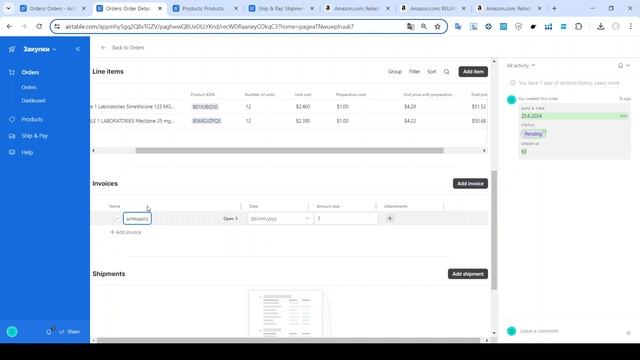
Task: Reload the page in browser
Action: click(x=39, y=27)
